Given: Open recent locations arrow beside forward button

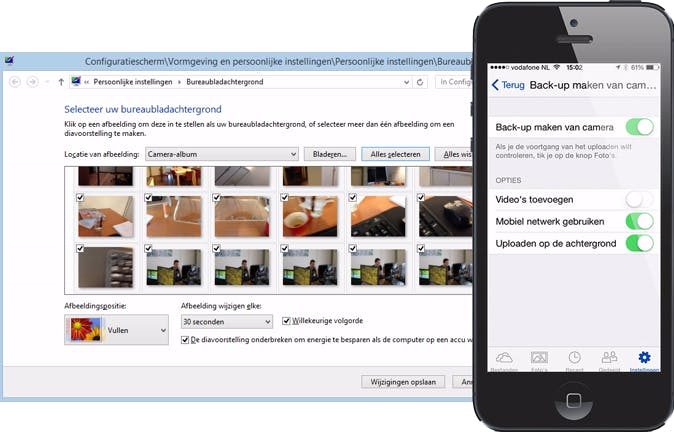Looking at the screenshot, I should click(47, 82).
